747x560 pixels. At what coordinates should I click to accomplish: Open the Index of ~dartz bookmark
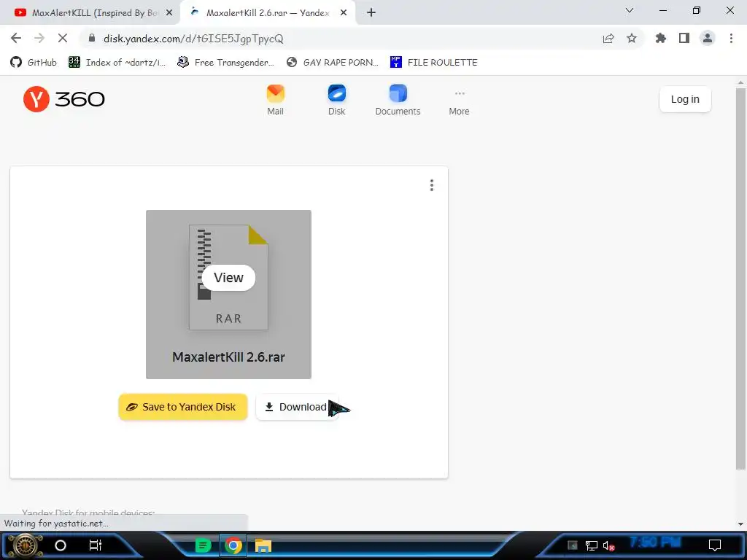(117, 63)
